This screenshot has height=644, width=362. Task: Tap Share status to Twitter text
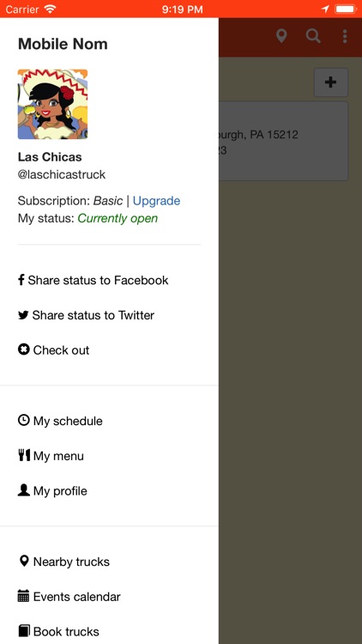(94, 315)
